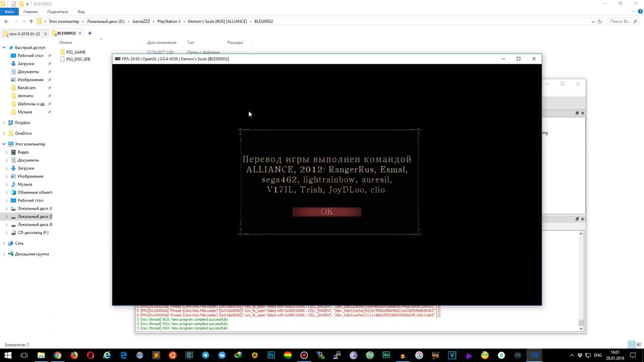Launch Google Chrome from taskbar
The width and height of the screenshot is (644, 362).
pyautogui.click(x=57, y=355)
